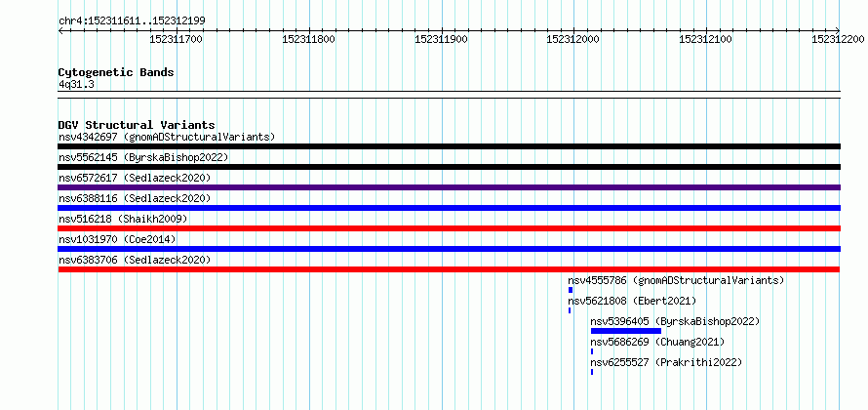This screenshot has width=868, height=410.
Task: Click ruler position 152312100
Action: tap(705, 39)
